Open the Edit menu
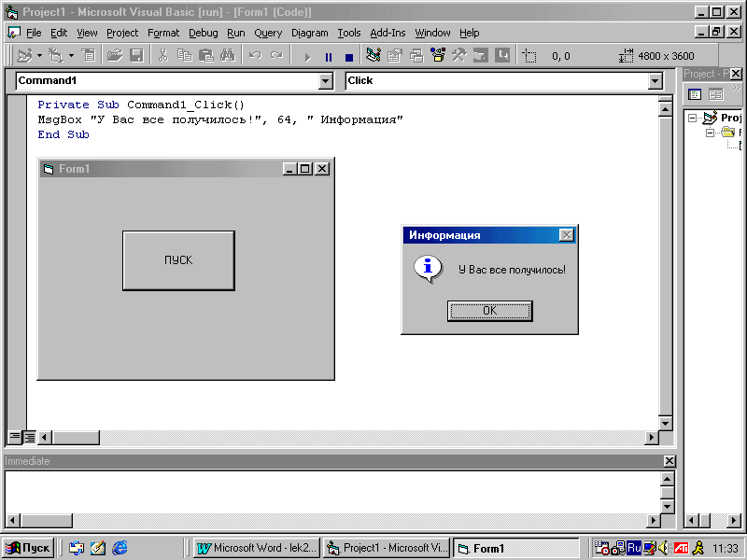Image resolution: width=747 pixels, height=560 pixels. pyautogui.click(x=59, y=33)
